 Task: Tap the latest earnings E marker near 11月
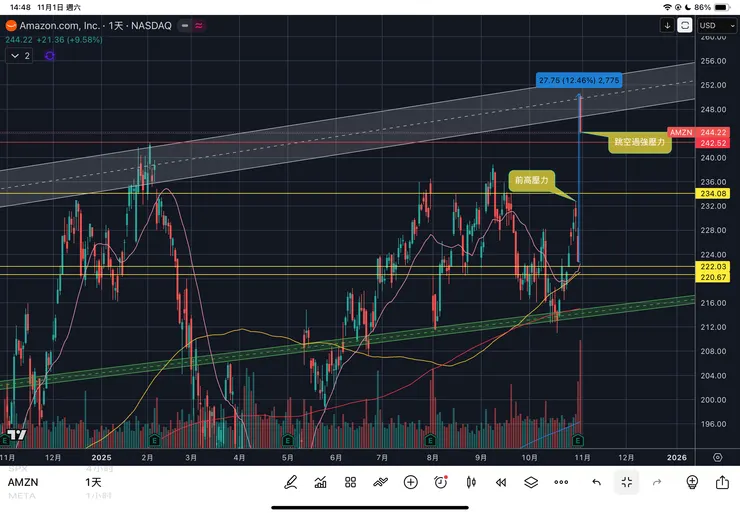tap(578, 440)
